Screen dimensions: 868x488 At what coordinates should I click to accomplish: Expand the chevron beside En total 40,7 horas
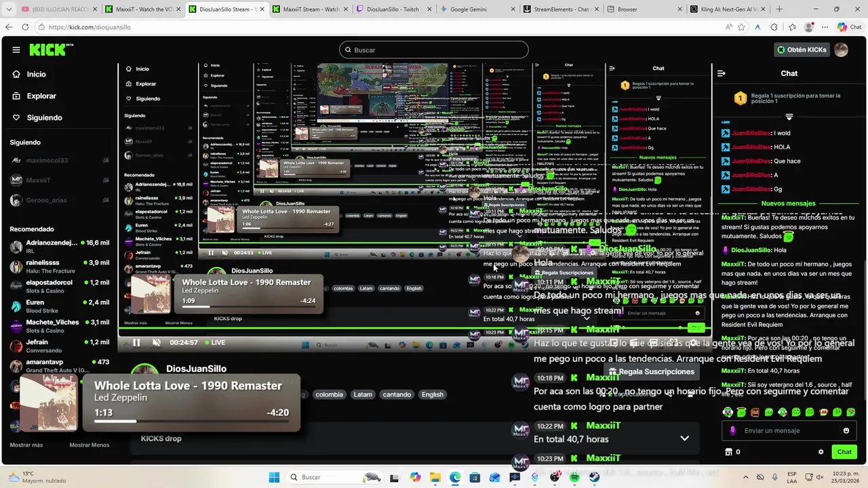[x=685, y=439]
